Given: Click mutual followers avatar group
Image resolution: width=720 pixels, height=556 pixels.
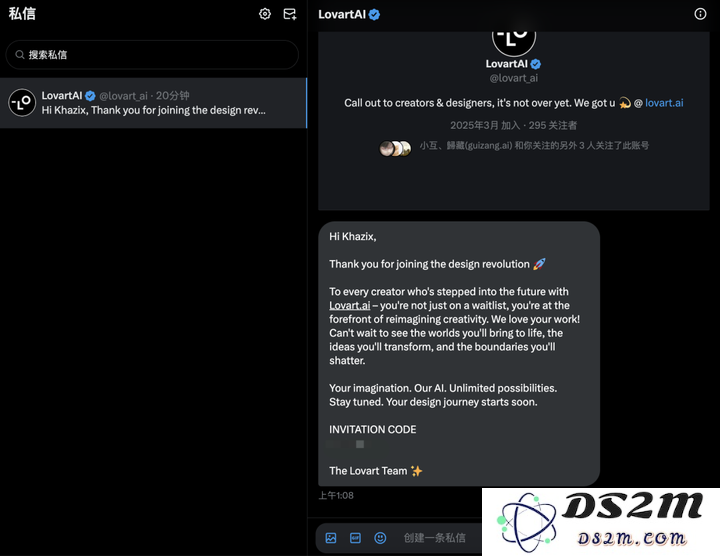Looking at the screenshot, I should (x=395, y=148).
